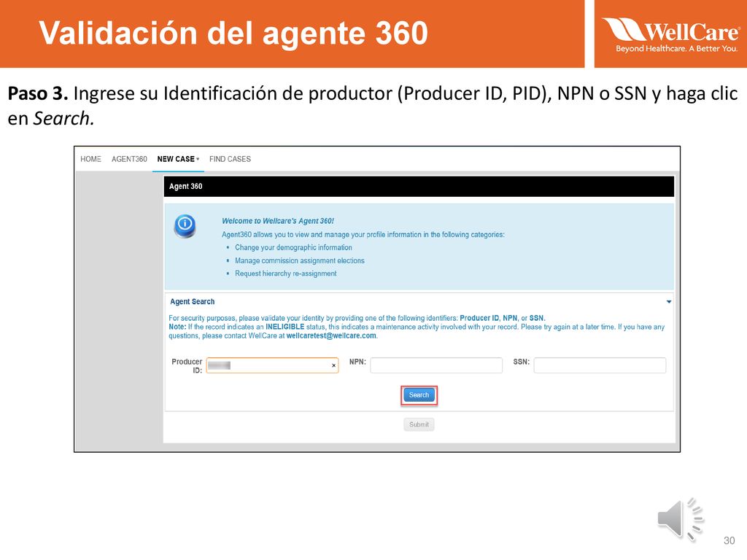This screenshot has height=560, width=747.
Task: Click the 'Paso 3.' step label
Action: click(x=38, y=93)
